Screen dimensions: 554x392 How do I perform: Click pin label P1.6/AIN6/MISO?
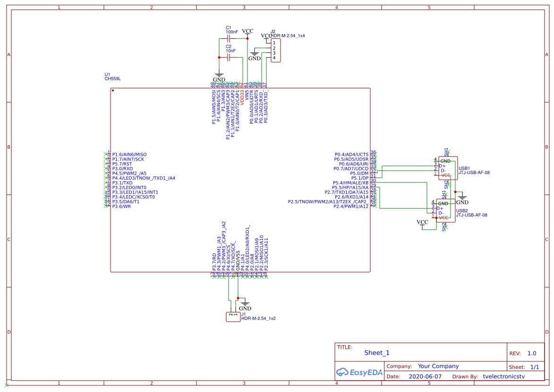pyautogui.click(x=129, y=155)
